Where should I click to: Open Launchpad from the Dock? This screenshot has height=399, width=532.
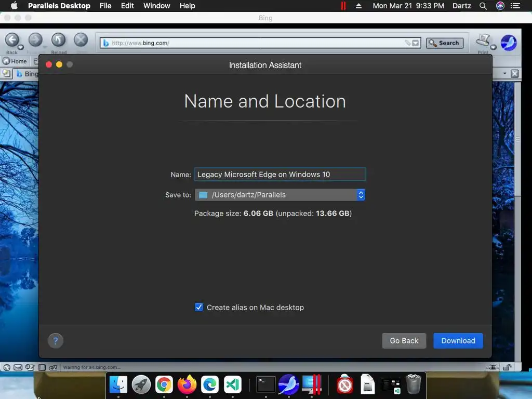click(x=141, y=384)
